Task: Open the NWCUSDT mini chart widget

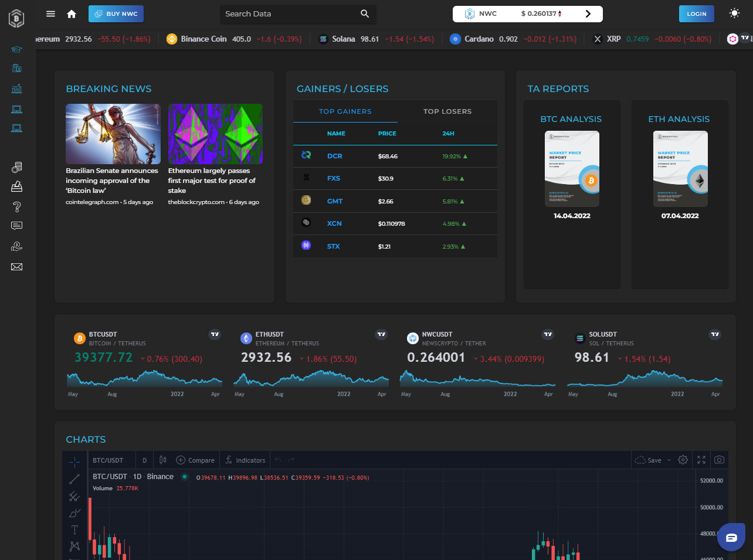Action: (x=477, y=363)
